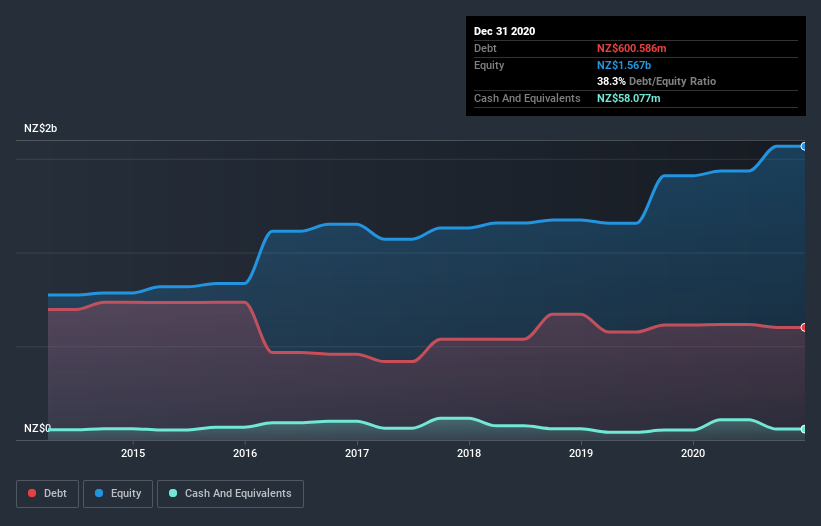Select the 2019 x-axis label
821x526 pixels.
(581, 453)
